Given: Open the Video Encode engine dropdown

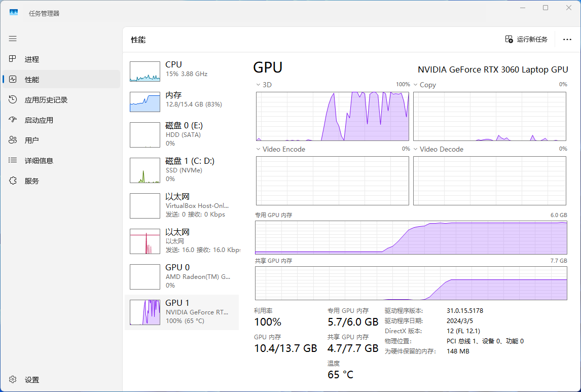Looking at the screenshot, I should tap(258, 149).
